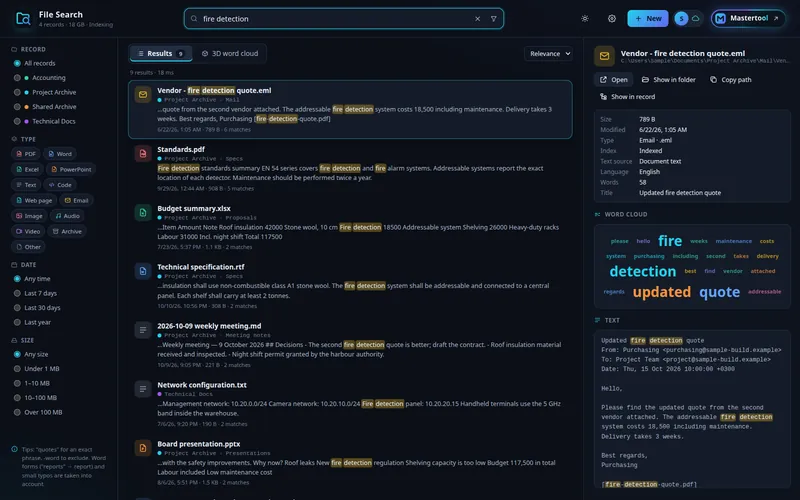Filter by PowerPoint file type
The width and height of the screenshot is (800, 500).
tap(71, 169)
